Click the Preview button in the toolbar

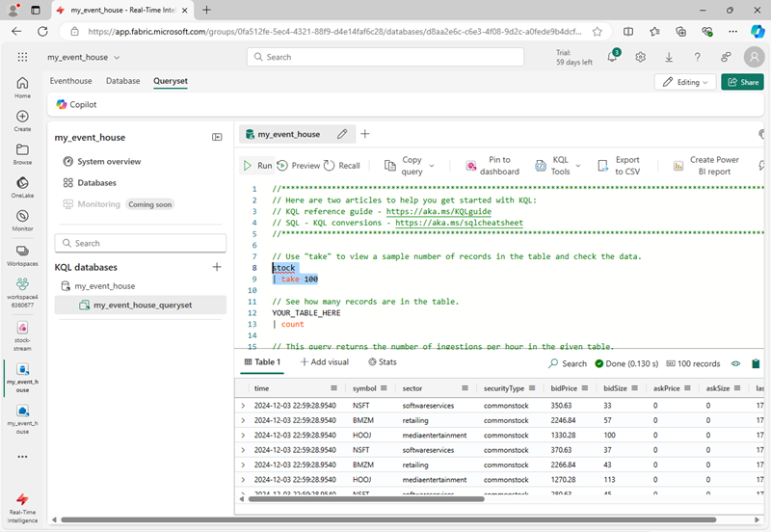299,166
